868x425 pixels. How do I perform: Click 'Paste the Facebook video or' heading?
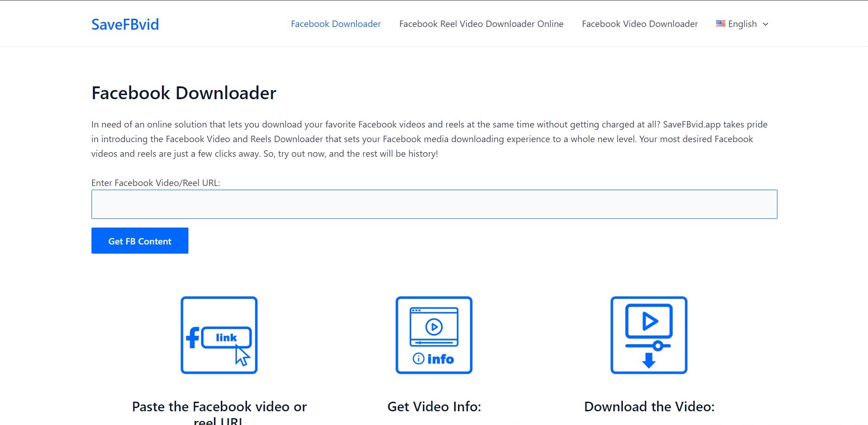(x=219, y=406)
